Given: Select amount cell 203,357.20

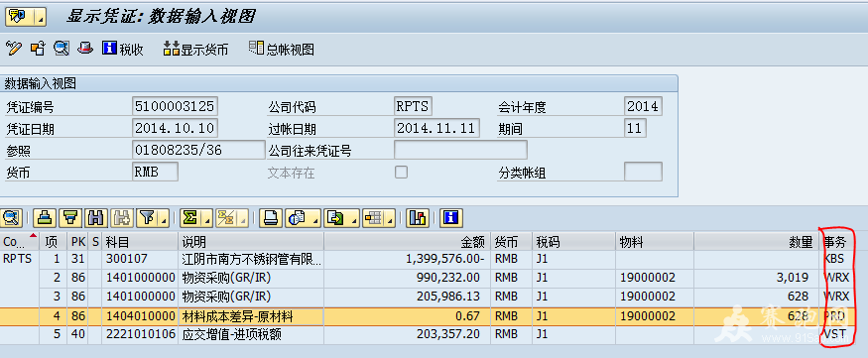Looking at the screenshot, I should 407,335.
